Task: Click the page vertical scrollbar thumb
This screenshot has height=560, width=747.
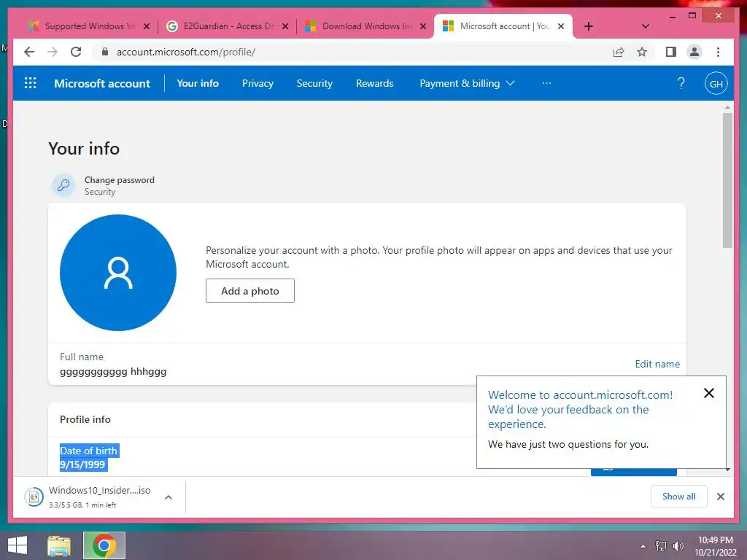Action: (727, 181)
